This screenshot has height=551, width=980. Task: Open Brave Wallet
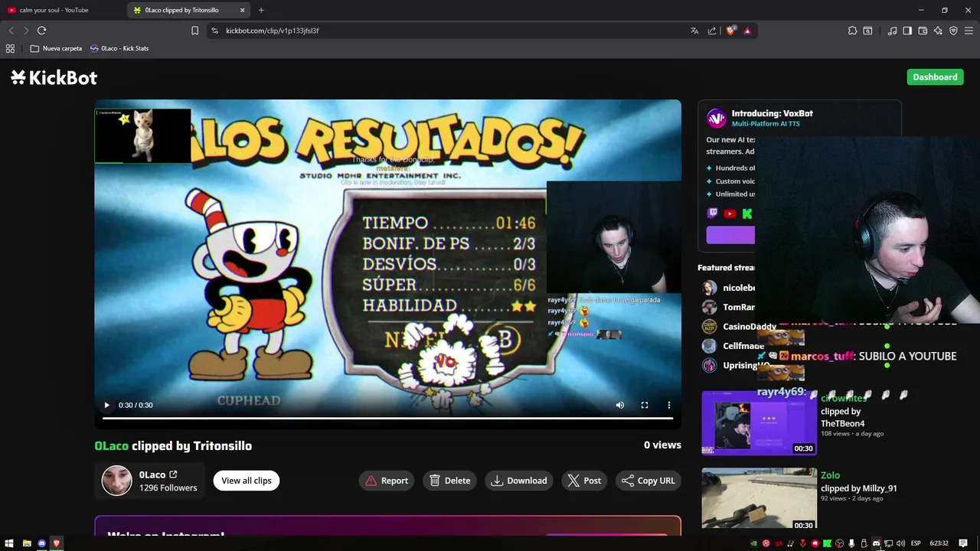point(923,31)
